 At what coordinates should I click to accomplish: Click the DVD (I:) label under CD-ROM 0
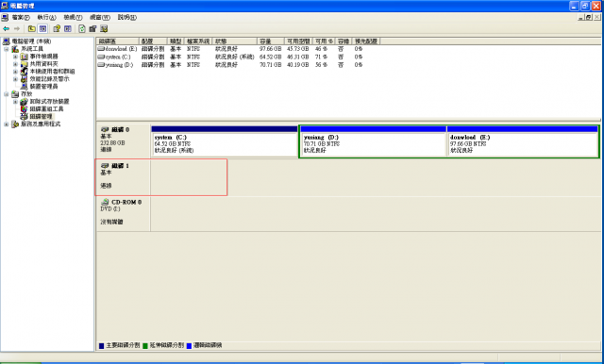[x=110, y=209]
